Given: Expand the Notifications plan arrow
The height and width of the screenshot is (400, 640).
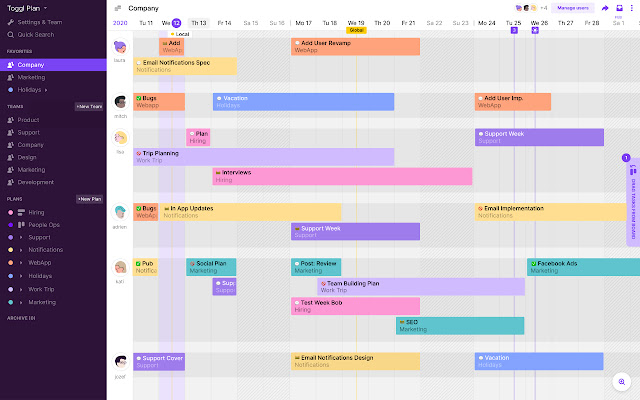Looking at the screenshot, I should 21,250.
